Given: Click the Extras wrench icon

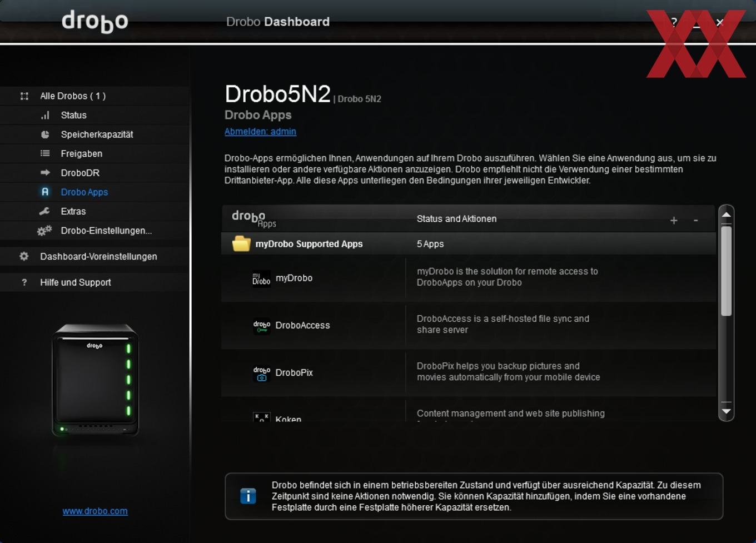Looking at the screenshot, I should (x=44, y=211).
